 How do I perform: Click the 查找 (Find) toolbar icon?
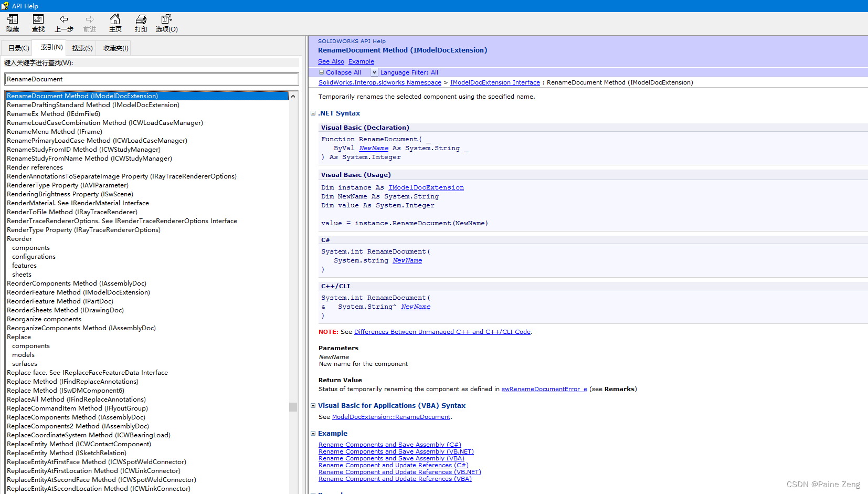point(38,19)
